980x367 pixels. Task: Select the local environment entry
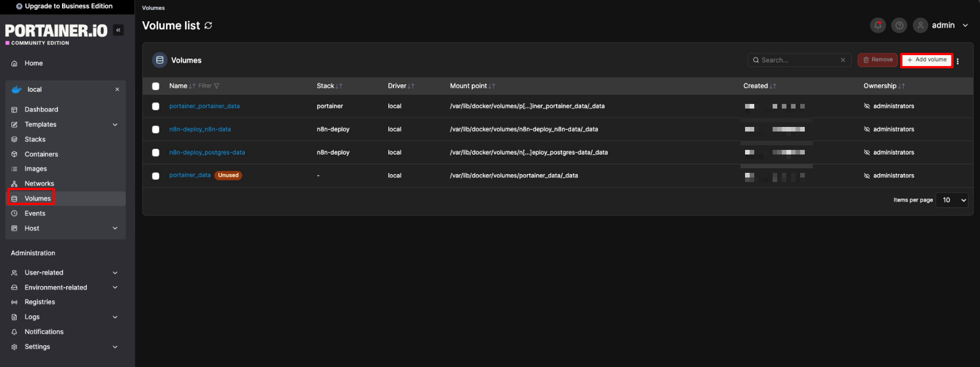65,90
